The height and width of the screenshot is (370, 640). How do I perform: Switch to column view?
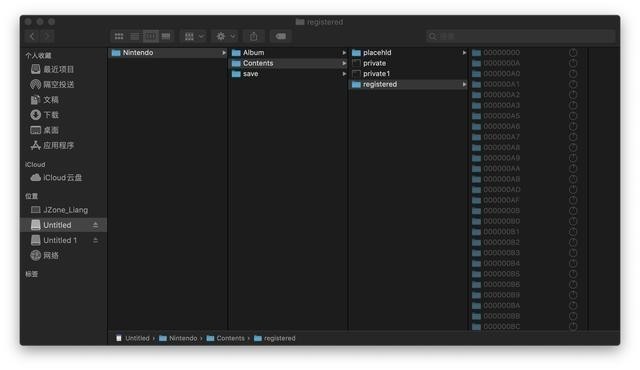[150, 36]
